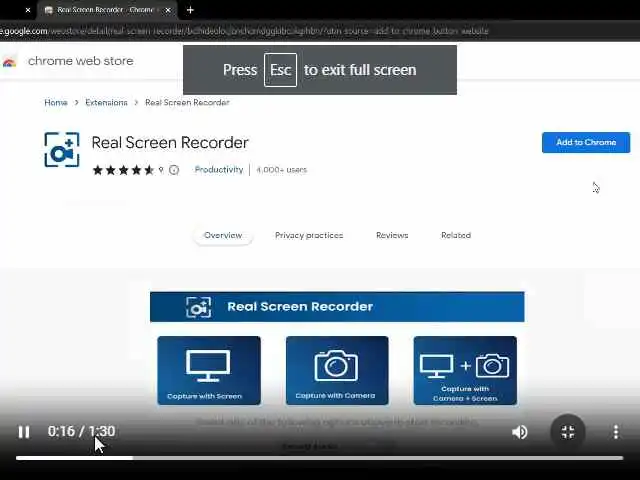Click the Productivity category link
The image size is (640, 480).
coord(219,170)
